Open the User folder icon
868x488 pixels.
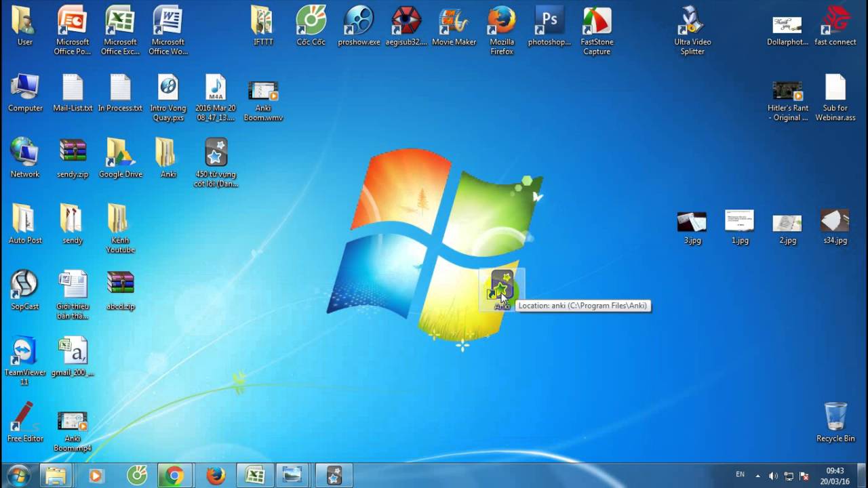[24, 26]
